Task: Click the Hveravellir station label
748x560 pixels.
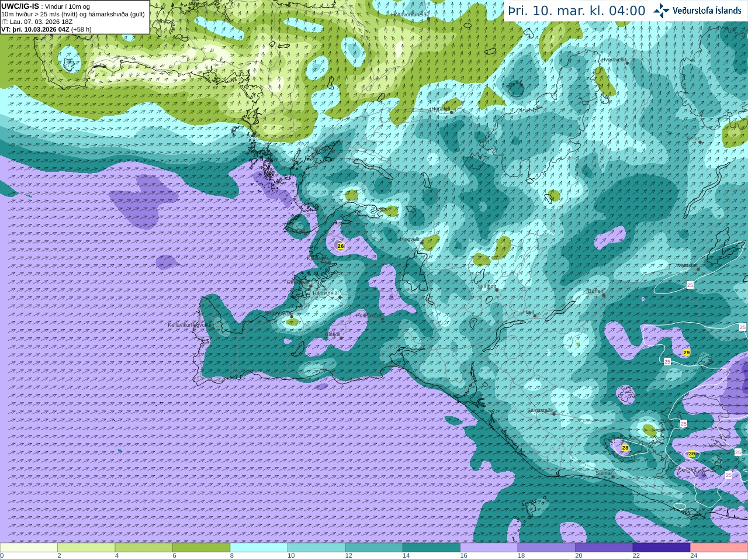Action: coord(614,60)
